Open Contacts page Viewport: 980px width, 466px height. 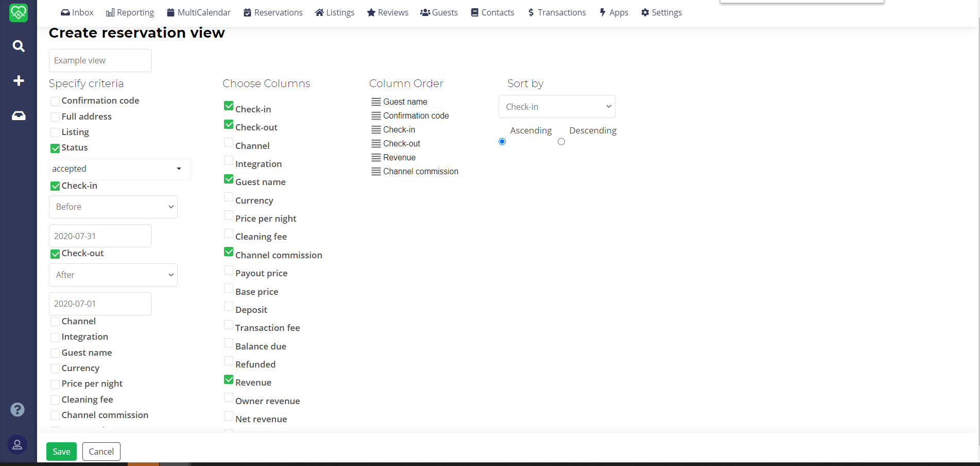tap(492, 12)
